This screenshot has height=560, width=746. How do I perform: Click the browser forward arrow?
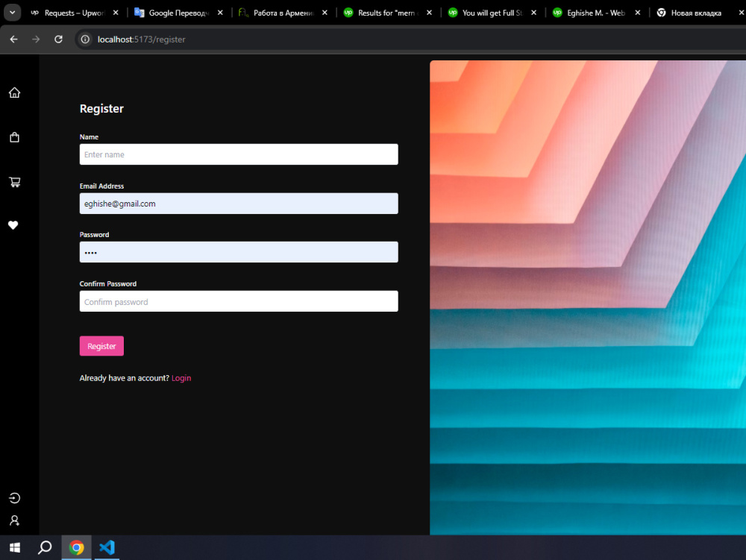point(36,39)
